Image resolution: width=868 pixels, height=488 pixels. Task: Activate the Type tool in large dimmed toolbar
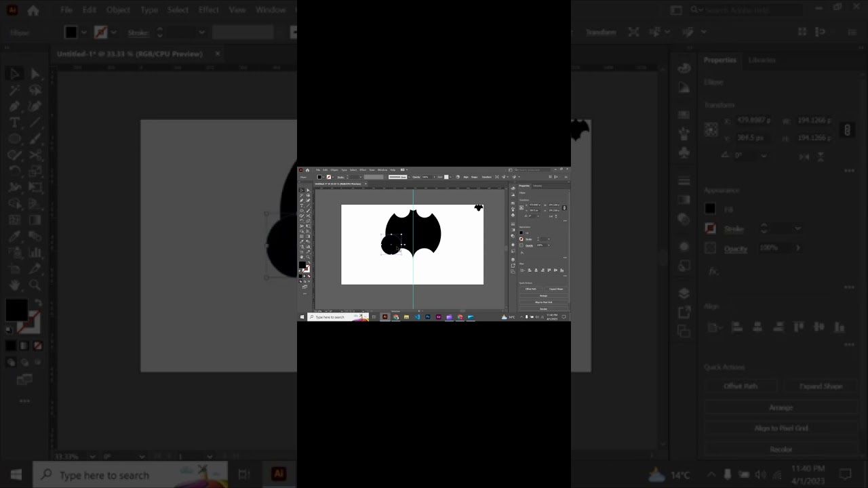pos(14,122)
